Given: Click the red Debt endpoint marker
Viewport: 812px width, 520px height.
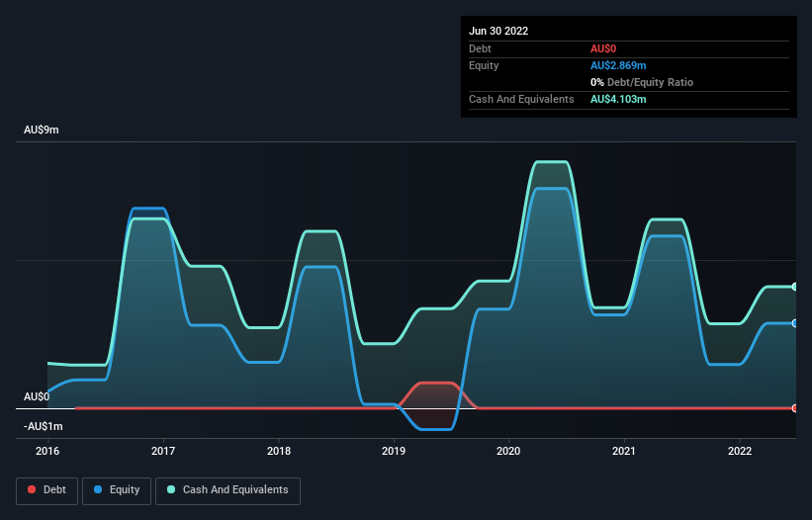Looking at the screenshot, I should [x=795, y=408].
